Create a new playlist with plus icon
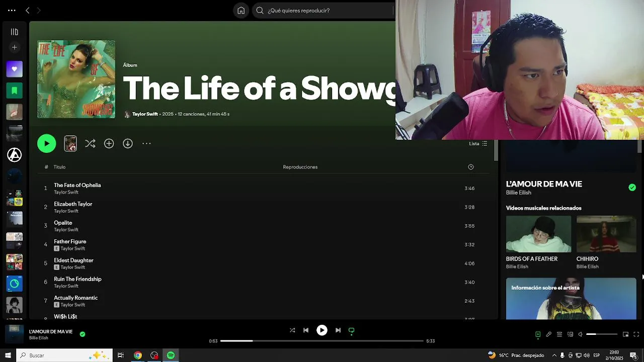The image size is (644, 362). [14, 47]
